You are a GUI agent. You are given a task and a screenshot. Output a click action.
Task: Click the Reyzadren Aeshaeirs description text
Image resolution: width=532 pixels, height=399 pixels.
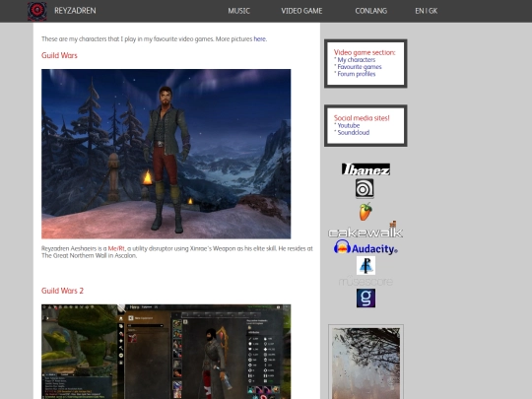point(177,252)
